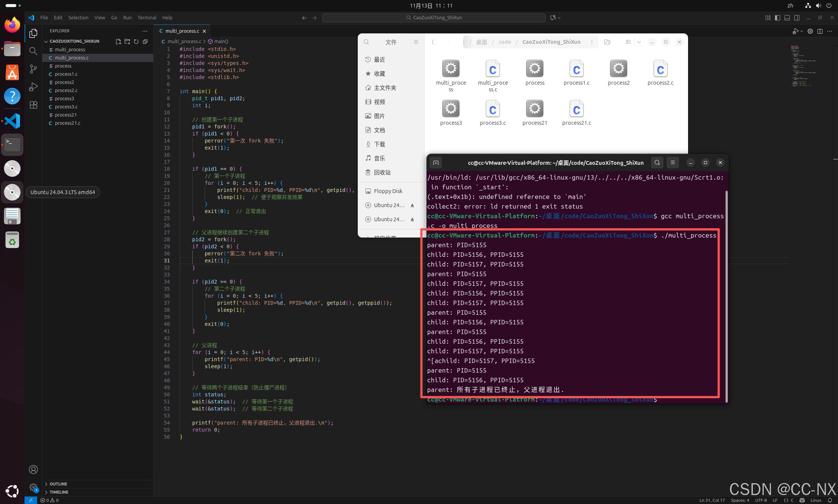Open Run and Debug view
The height and width of the screenshot is (504, 838).
point(33,87)
